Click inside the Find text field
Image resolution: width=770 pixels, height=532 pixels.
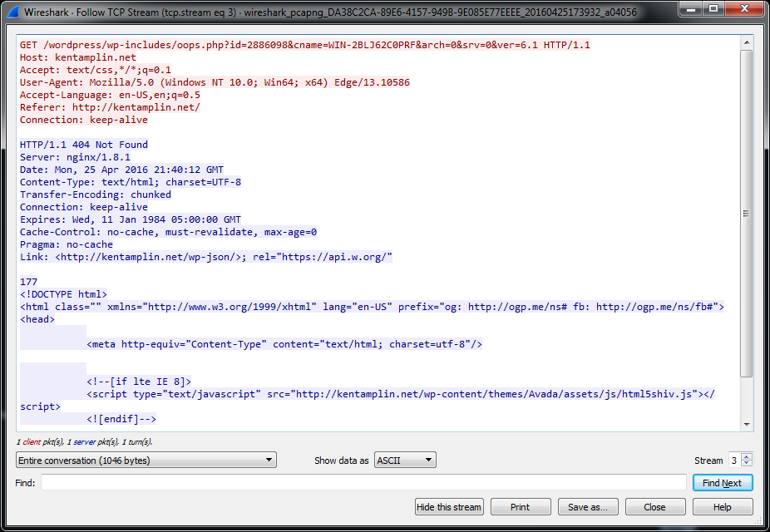point(363,483)
